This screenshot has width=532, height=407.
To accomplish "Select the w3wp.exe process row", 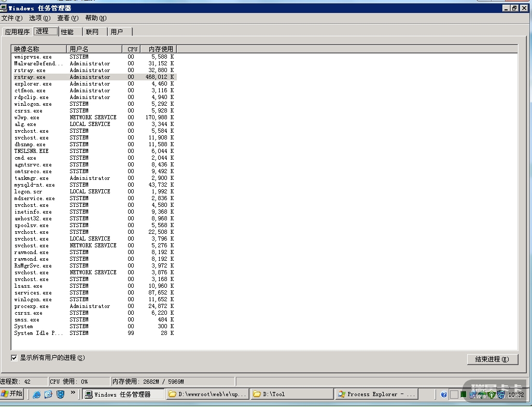I will (94, 118).
